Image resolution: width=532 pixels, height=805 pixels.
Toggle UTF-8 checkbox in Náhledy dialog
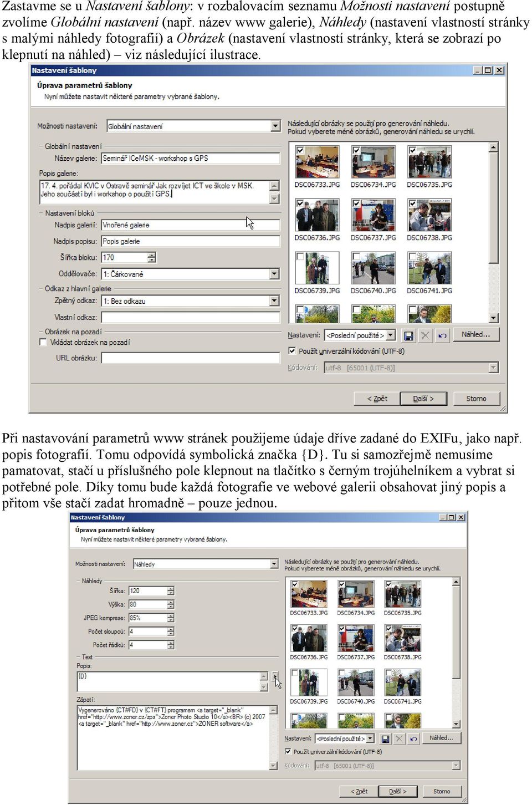click(288, 752)
